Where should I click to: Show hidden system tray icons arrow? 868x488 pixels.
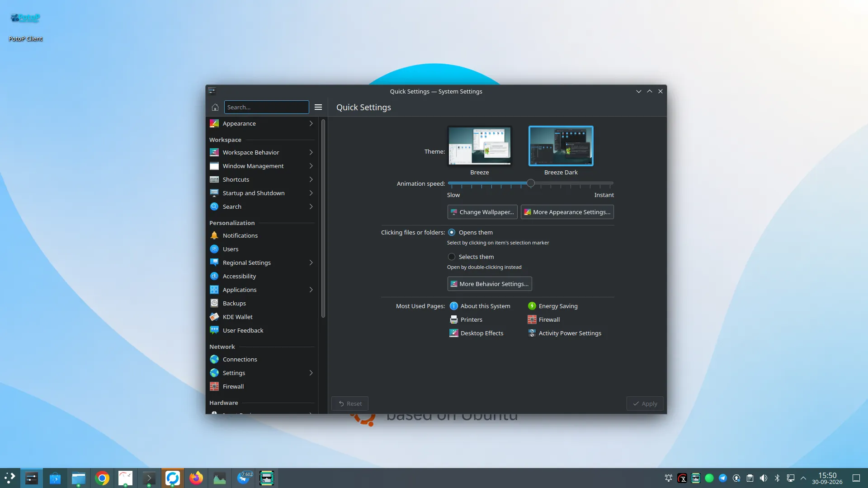tap(803, 478)
